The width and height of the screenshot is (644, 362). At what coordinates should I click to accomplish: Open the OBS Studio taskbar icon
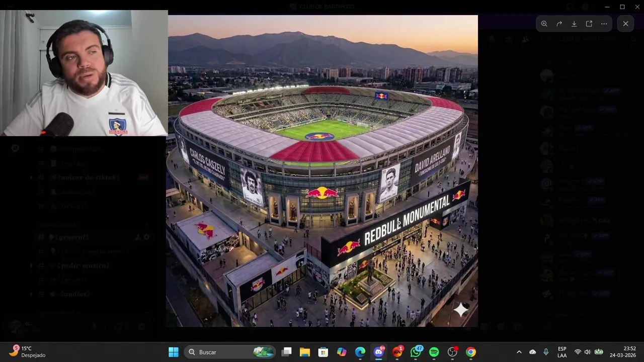coord(452,352)
